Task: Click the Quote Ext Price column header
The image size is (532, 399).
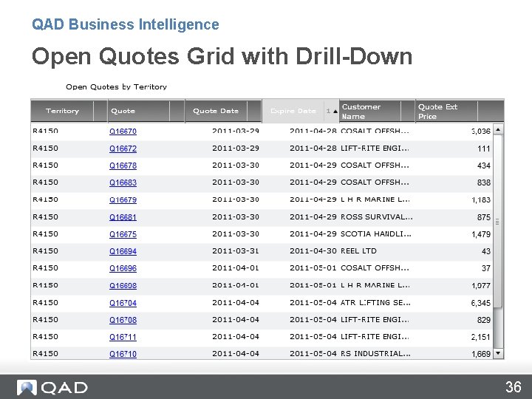Action: (x=460, y=112)
